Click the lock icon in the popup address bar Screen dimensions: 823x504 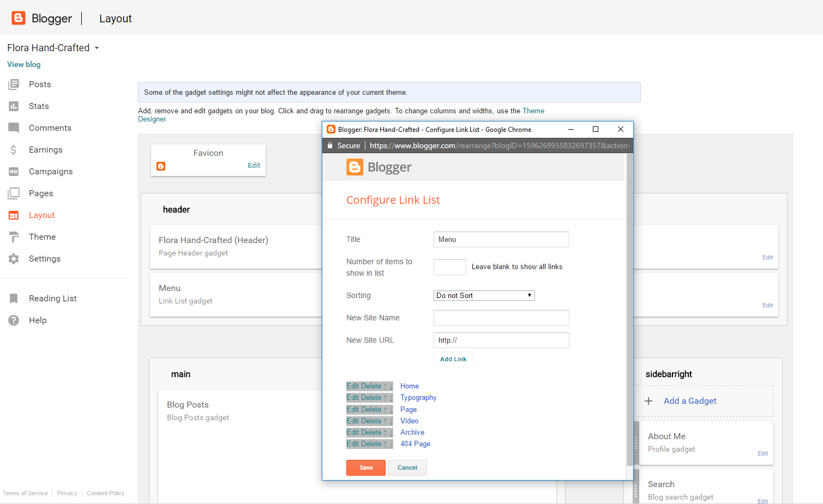(330, 145)
